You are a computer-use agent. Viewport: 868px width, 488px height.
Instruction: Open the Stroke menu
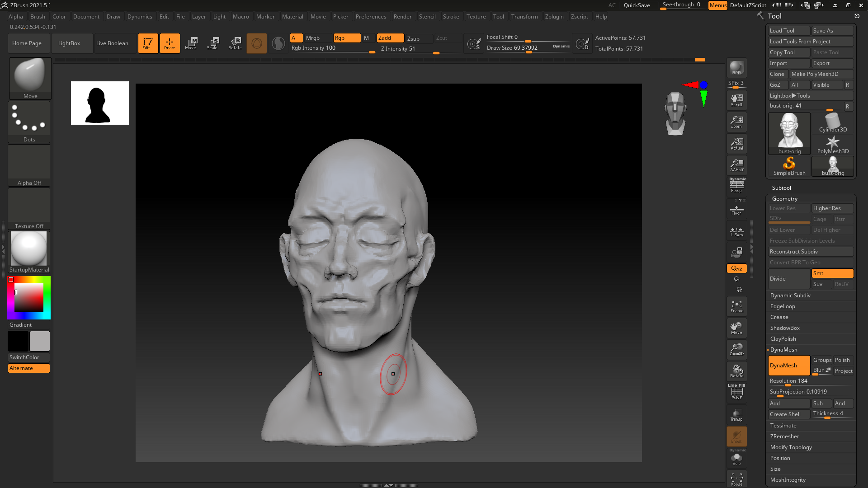(x=450, y=17)
